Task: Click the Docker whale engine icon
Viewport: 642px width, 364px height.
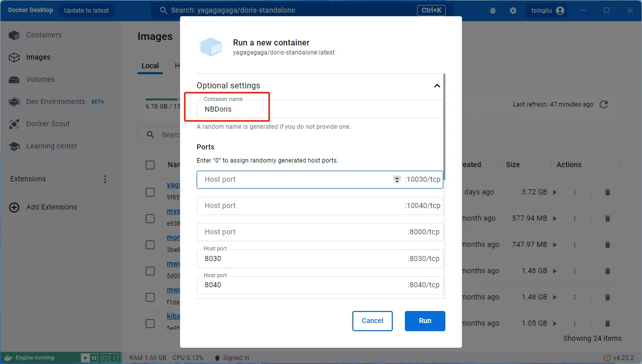Action: pos(8,358)
